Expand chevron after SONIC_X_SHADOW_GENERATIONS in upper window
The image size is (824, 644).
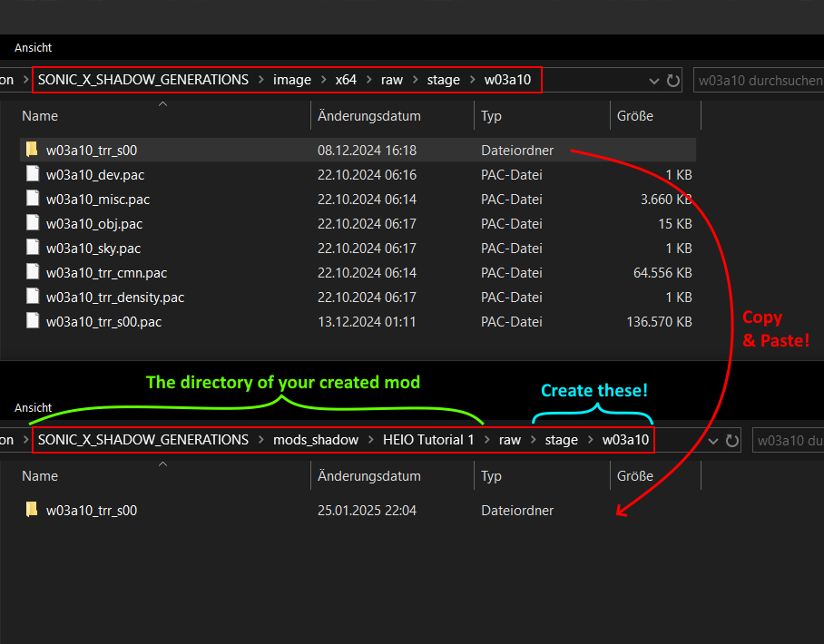(260, 80)
